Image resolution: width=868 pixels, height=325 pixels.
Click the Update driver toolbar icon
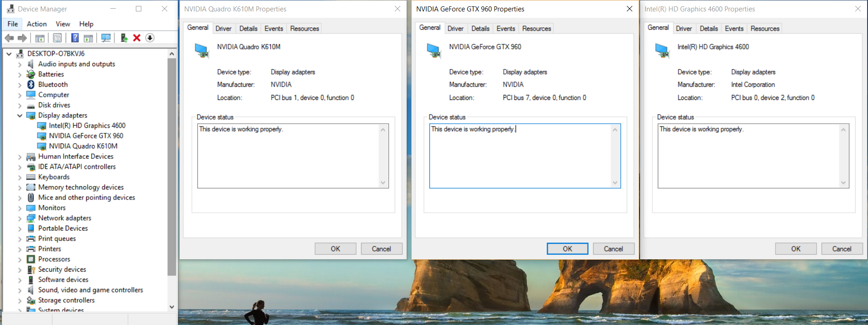click(x=124, y=38)
